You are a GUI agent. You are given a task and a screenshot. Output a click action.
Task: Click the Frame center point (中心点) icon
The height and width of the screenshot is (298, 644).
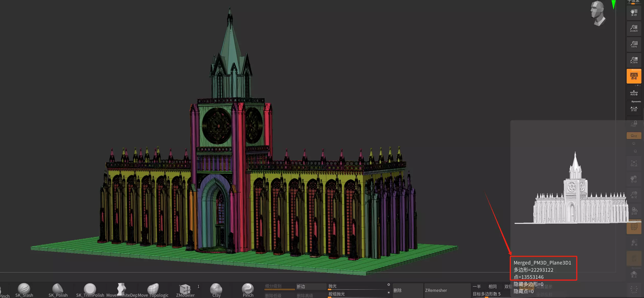pos(634,163)
